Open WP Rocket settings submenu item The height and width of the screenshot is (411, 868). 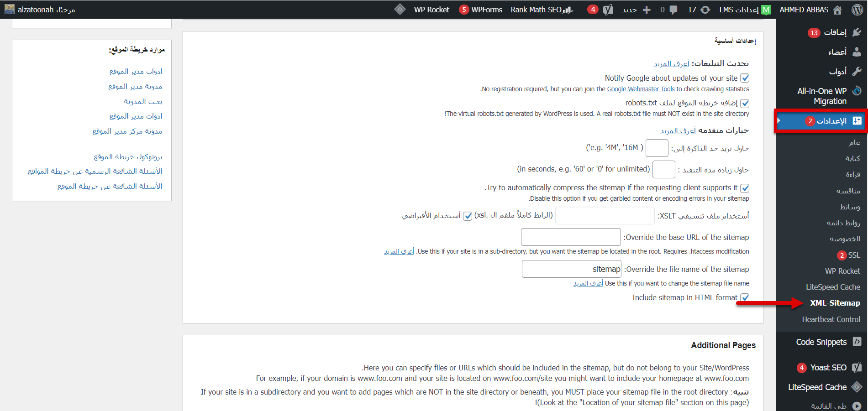pyautogui.click(x=842, y=271)
